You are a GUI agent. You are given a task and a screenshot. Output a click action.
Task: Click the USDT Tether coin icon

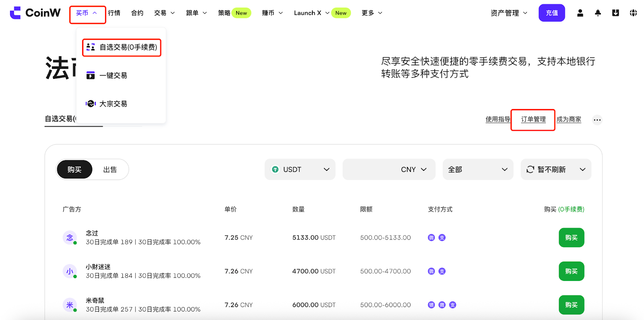[275, 169]
